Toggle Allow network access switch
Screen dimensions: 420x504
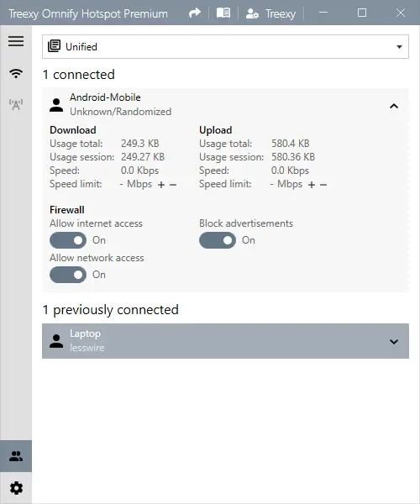coord(68,275)
